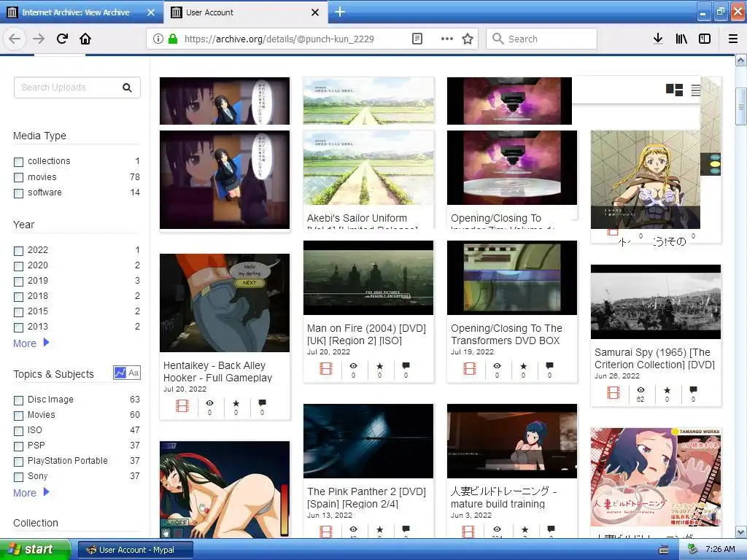Show site information icon in address bar
The height and width of the screenshot is (560, 747).
coord(158,39)
